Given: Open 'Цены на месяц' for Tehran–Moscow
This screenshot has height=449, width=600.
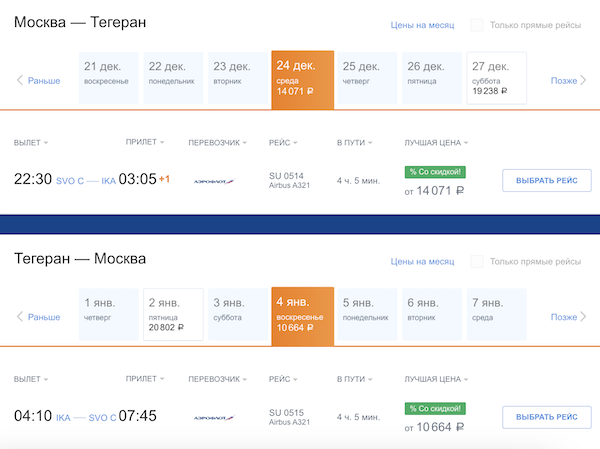Looking at the screenshot, I should point(421,261).
